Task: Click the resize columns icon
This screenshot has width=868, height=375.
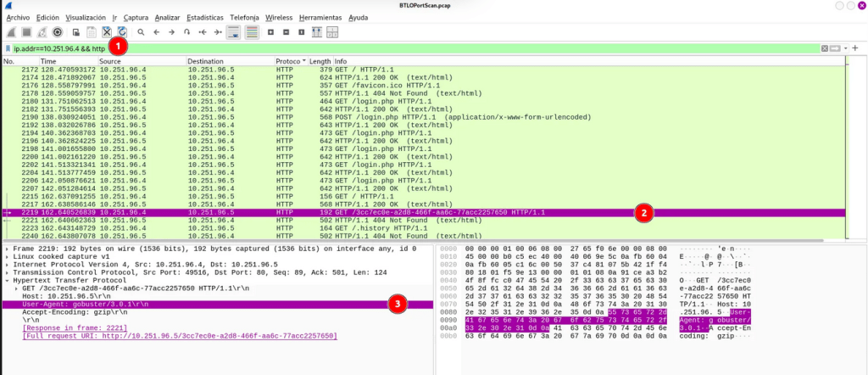Action: point(319,31)
